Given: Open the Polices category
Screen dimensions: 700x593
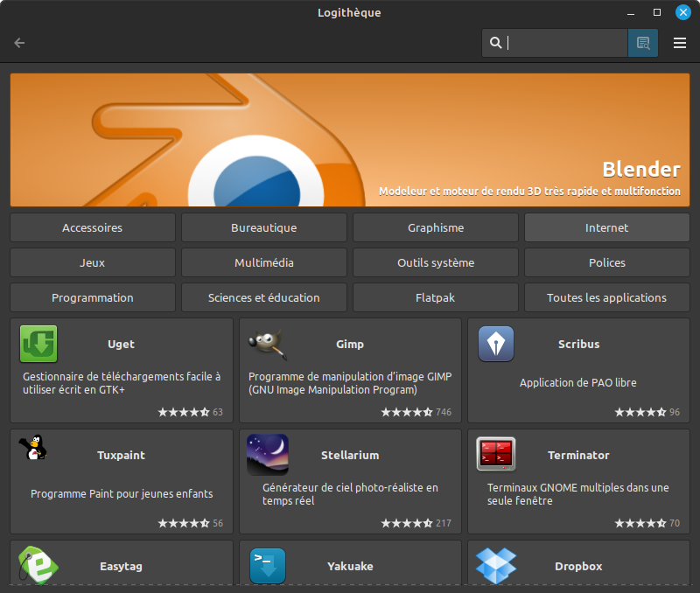Looking at the screenshot, I should (x=607, y=262).
